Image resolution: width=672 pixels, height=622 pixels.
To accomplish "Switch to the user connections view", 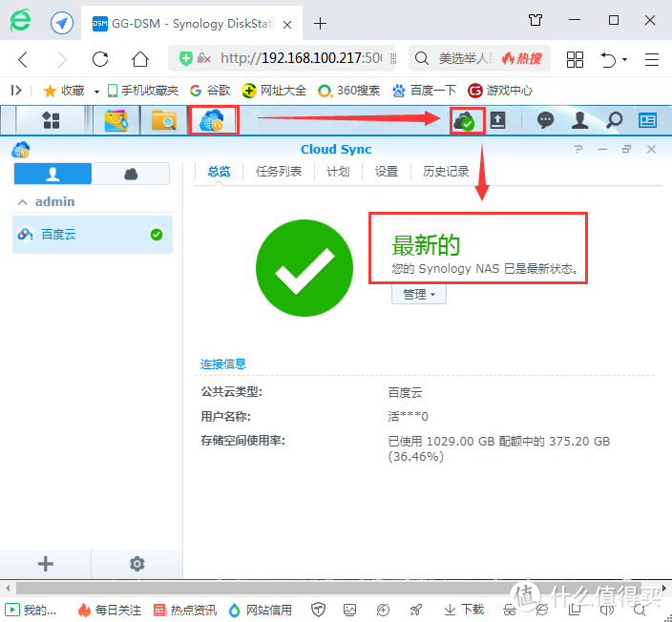I will (52, 174).
